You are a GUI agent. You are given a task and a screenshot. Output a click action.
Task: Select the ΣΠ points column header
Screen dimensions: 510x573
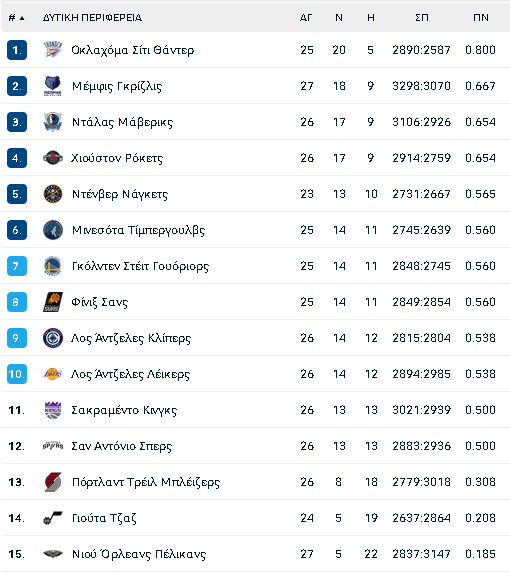click(x=422, y=18)
